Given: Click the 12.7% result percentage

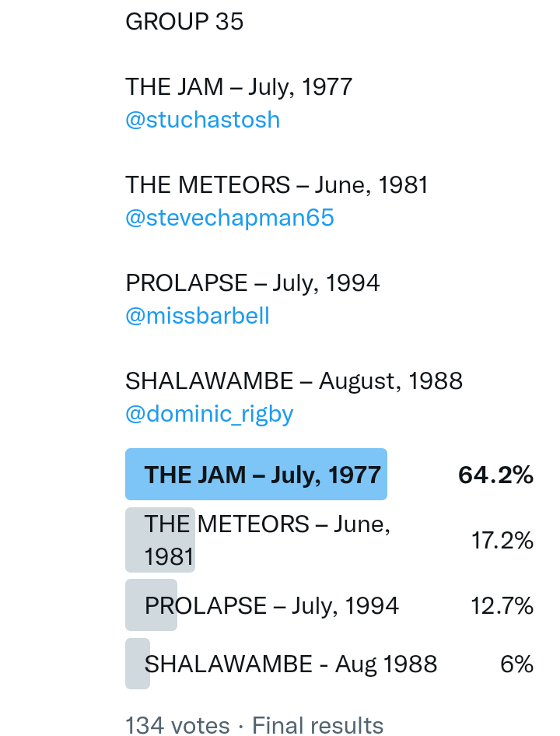Looking at the screenshot, I should coord(502,605).
